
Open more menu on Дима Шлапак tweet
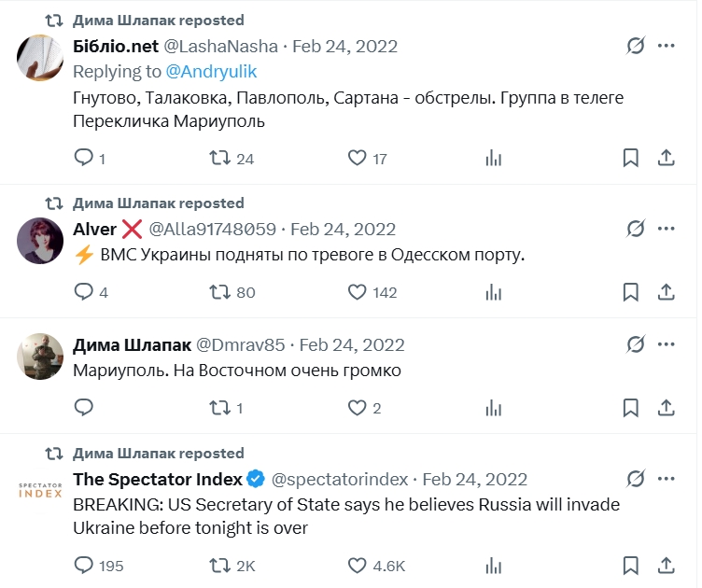(x=667, y=344)
